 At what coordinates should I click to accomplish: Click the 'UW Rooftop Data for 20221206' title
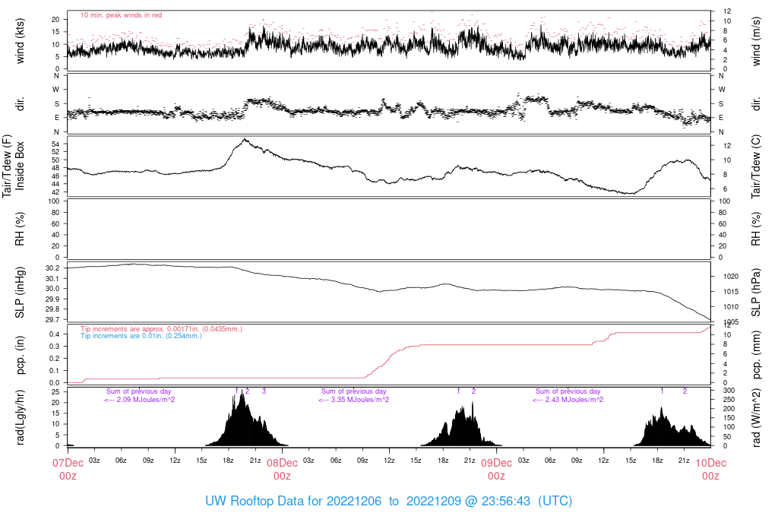pyautogui.click(x=293, y=501)
